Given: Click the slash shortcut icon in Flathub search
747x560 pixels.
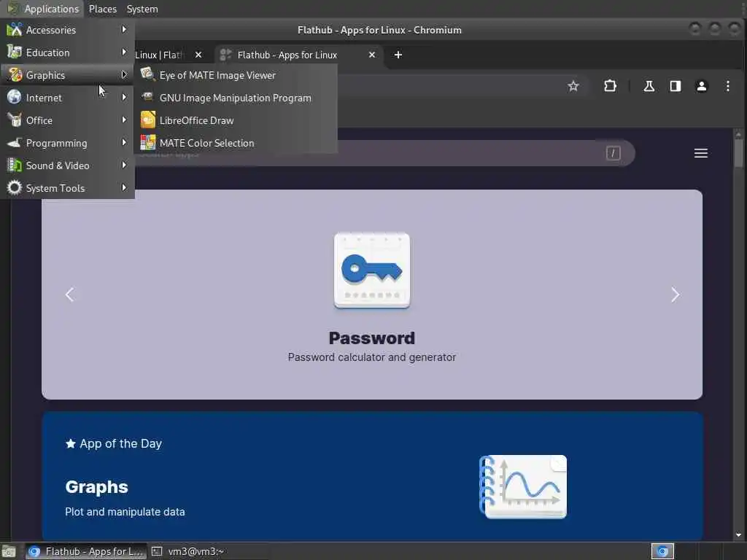Looking at the screenshot, I should click(x=613, y=153).
